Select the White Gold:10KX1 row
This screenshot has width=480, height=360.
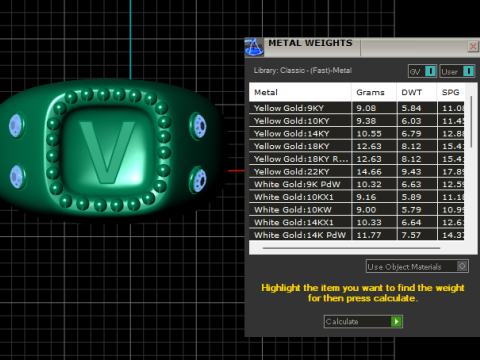[x=357, y=197]
